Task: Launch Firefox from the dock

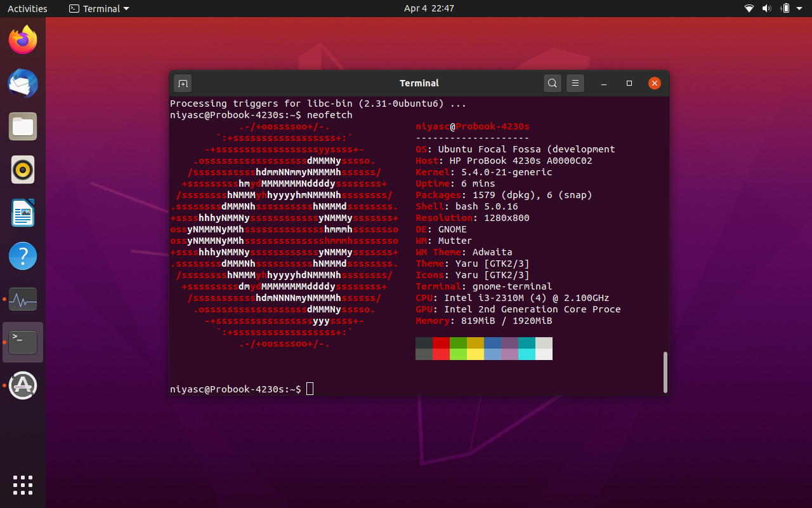Action: point(23,39)
